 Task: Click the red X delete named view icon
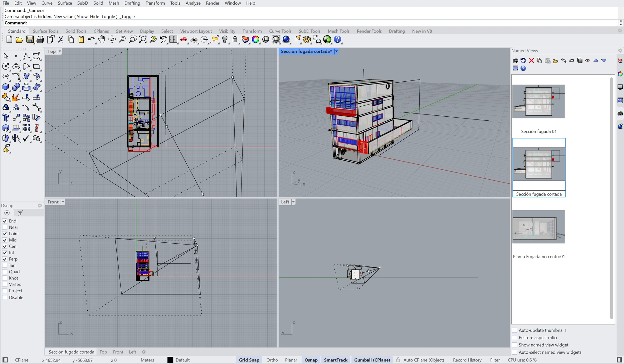point(531,61)
